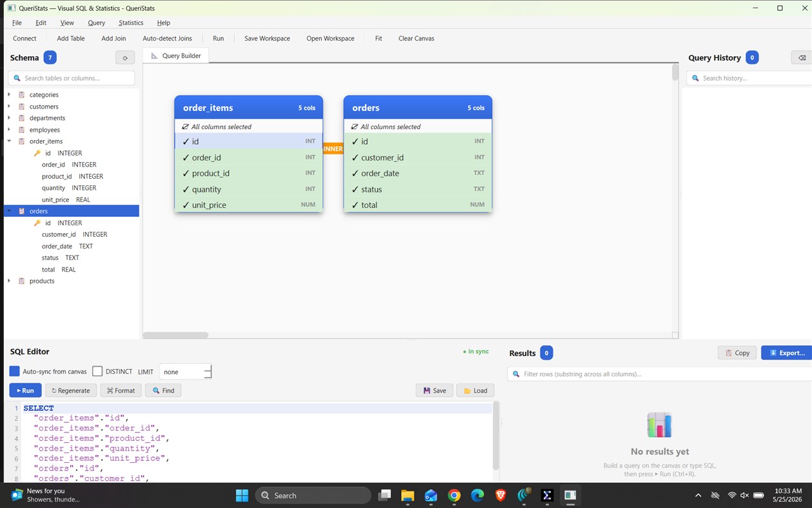Image resolution: width=812 pixels, height=508 pixels.
Task: Click the blue Run button in SQL Editor
Action: 26,391
